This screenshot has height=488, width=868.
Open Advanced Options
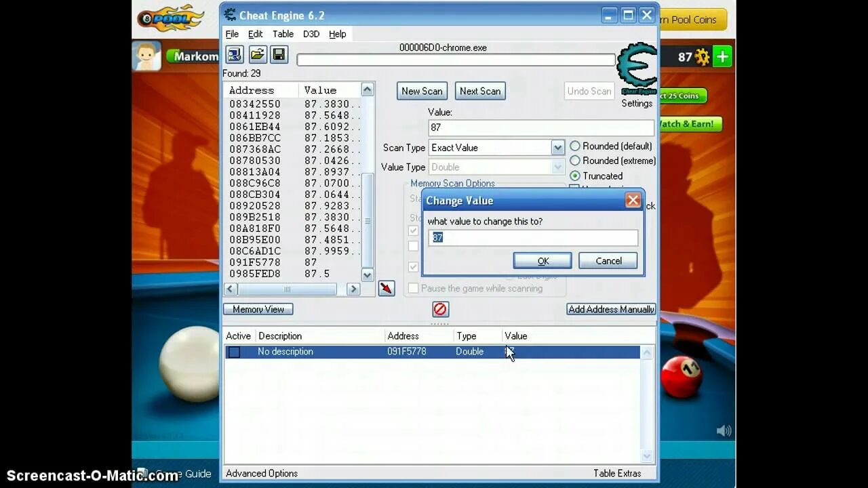pos(262,474)
